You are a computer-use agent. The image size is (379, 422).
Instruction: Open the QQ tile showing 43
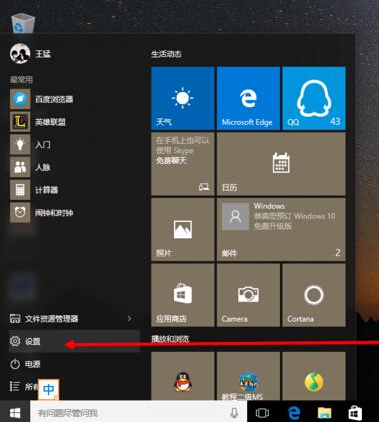(x=314, y=98)
